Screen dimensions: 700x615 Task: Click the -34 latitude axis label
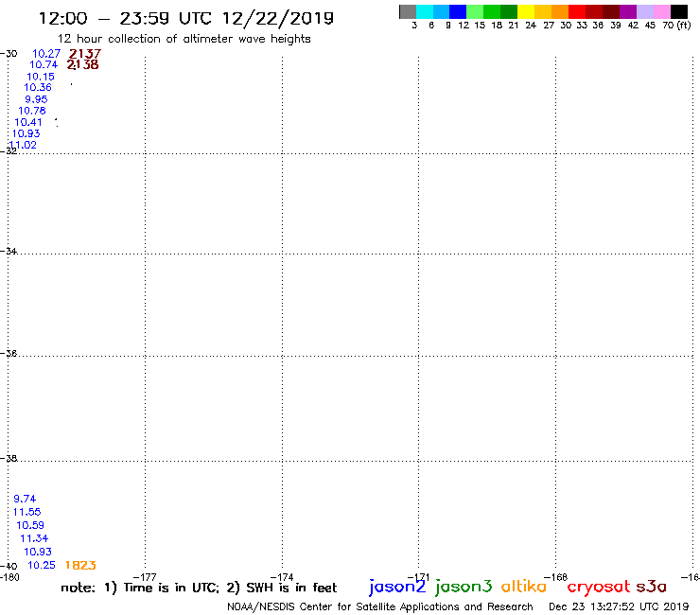9,251
